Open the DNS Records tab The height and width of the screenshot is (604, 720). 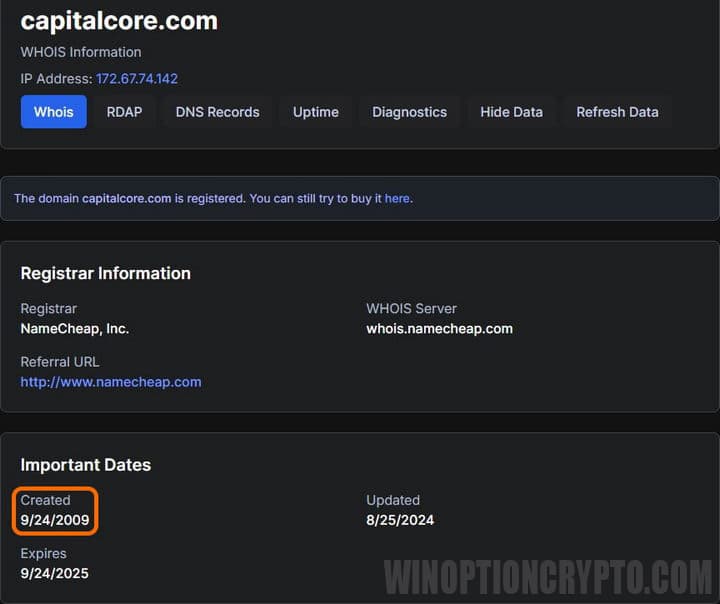pyautogui.click(x=217, y=112)
